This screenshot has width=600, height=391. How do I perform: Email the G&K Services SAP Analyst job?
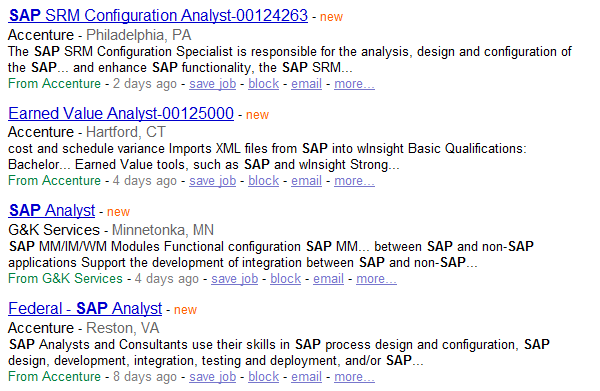[328, 279]
